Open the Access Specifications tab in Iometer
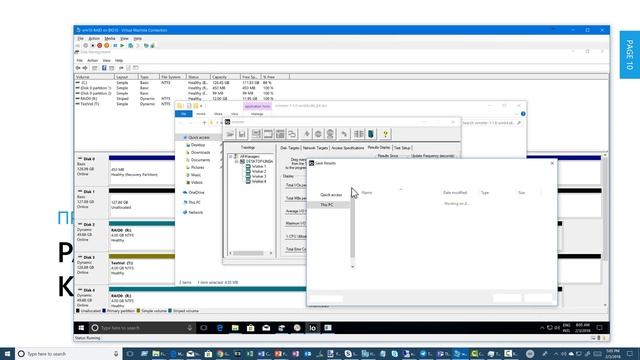The image size is (640, 360). click(x=348, y=148)
